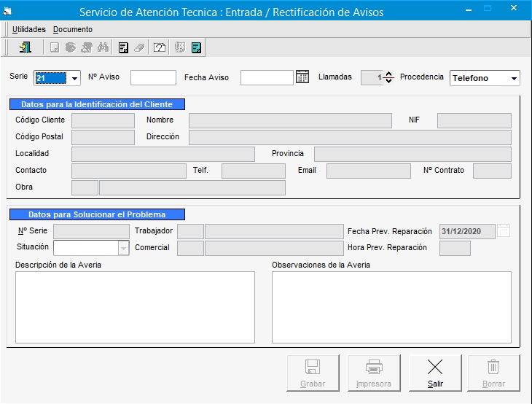
Task: Click the Salir button
Action: pyautogui.click(x=435, y=373)
